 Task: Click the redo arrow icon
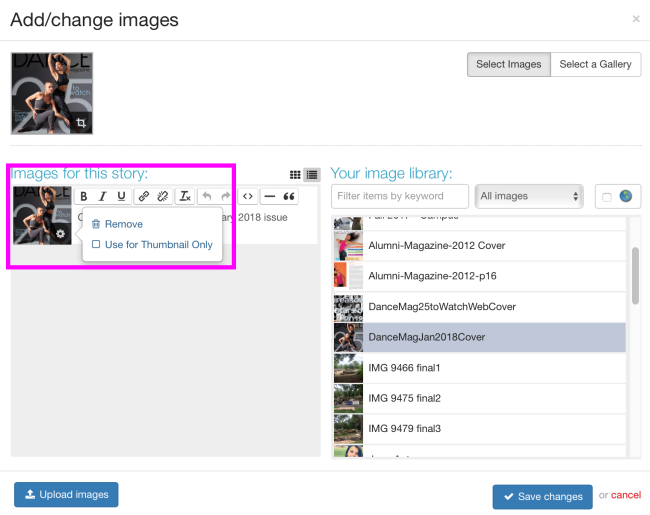click(x=226, y=196)
